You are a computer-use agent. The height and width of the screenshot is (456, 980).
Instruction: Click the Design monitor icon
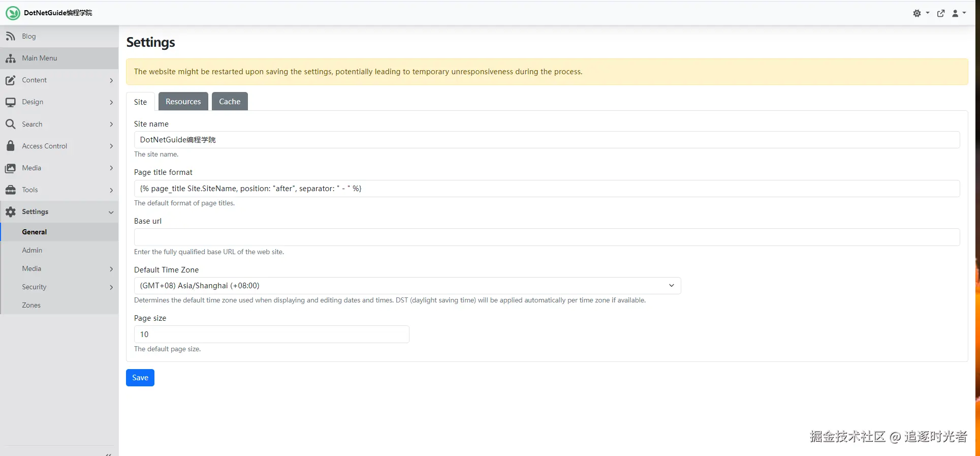tap(10, 102)
